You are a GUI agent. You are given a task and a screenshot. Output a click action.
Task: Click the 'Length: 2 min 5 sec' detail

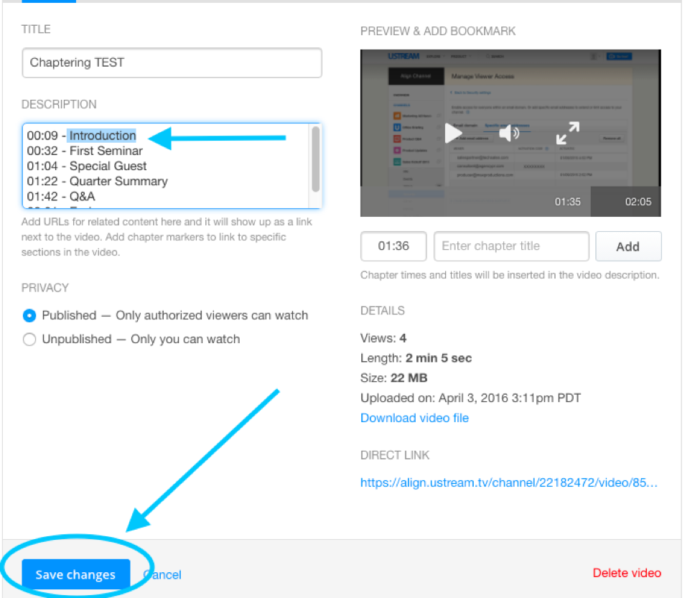point(416,358)
